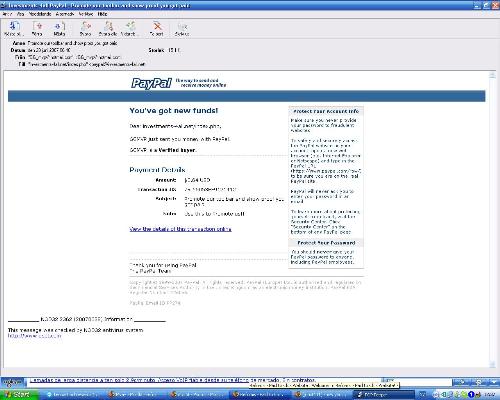Open the Verktyg menu
This screenshot has width=500, height=400.
(x=86, y=14)
